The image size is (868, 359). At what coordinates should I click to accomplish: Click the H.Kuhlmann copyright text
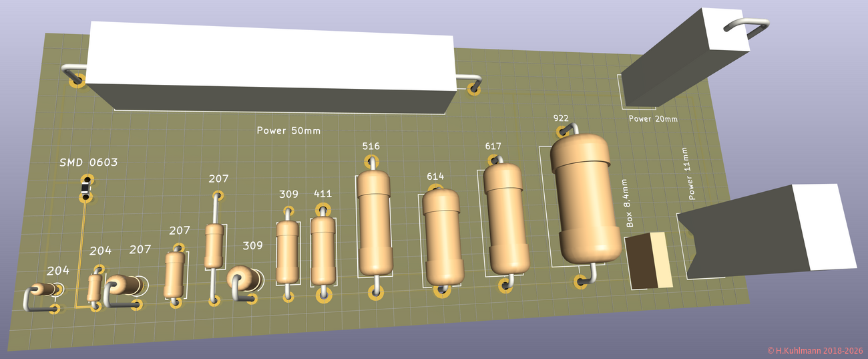[x=815, y=350]
